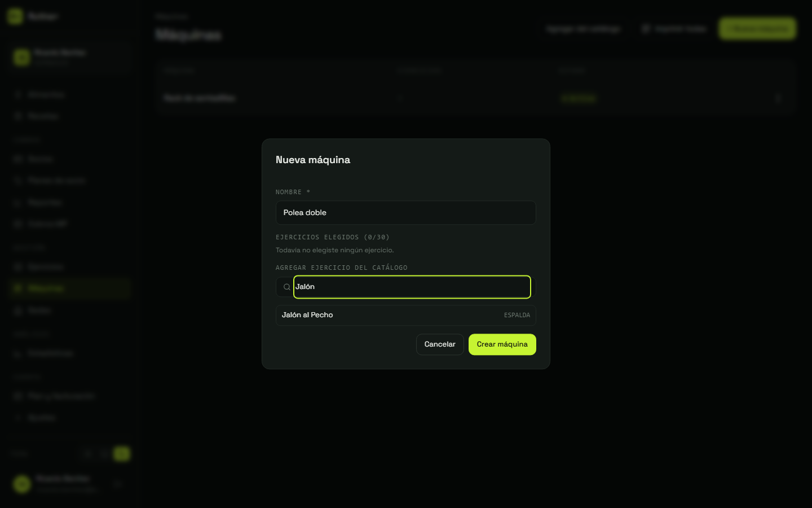Viewport: 812px width, 508px height.
Task: Click the ESPALDA category tag
Action: pyautogui.click(x=517, y=315)
